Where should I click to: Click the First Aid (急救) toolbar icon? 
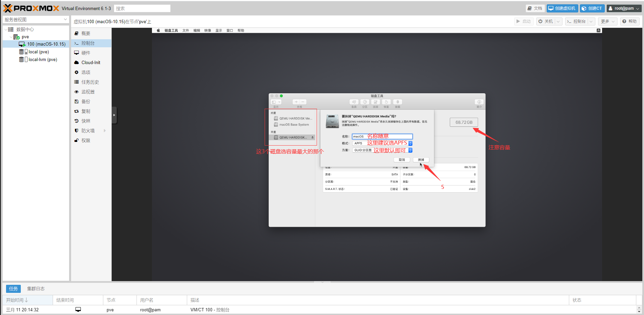tap(354, 102)
